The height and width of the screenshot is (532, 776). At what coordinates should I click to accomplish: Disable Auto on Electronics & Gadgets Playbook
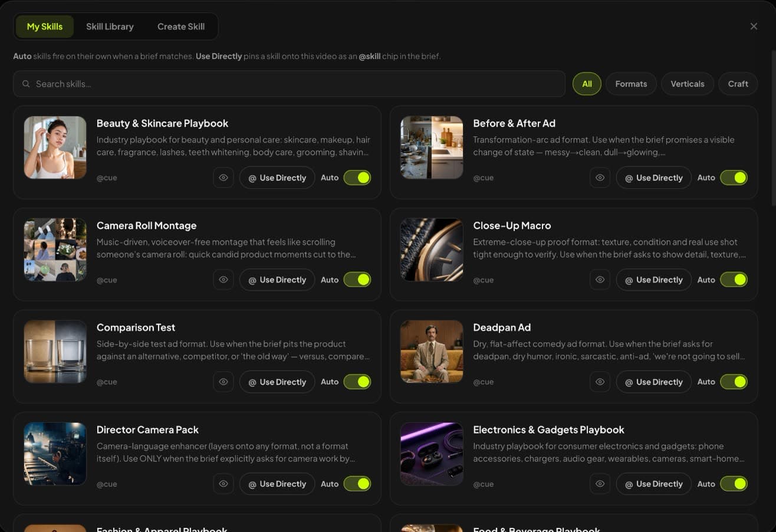(x=734, y=484)
